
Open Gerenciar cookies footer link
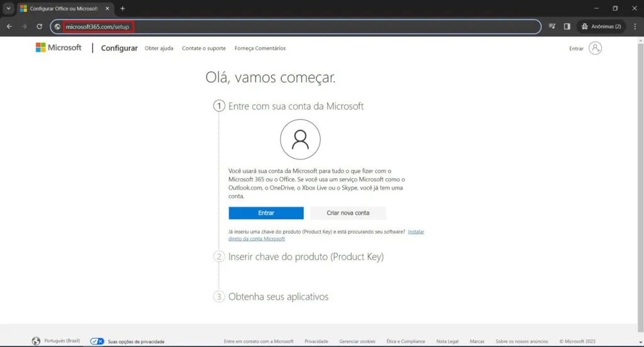(x=357, y=341)
